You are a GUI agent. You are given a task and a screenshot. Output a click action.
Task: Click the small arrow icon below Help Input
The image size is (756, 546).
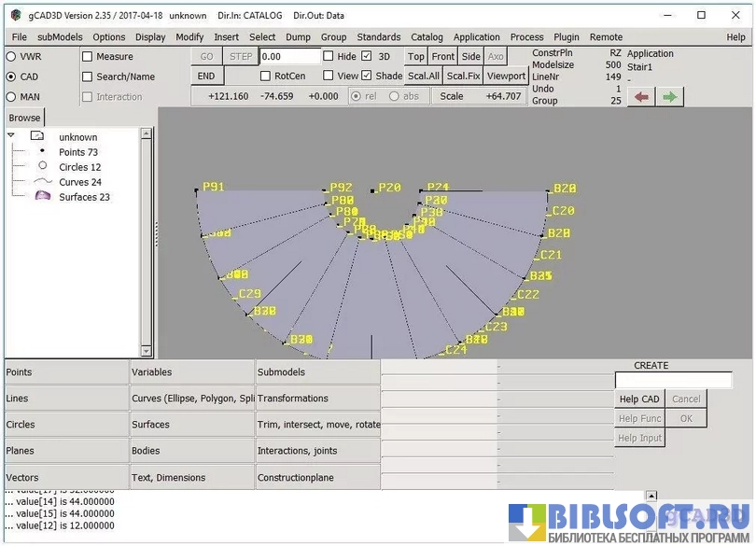[652, 497]
